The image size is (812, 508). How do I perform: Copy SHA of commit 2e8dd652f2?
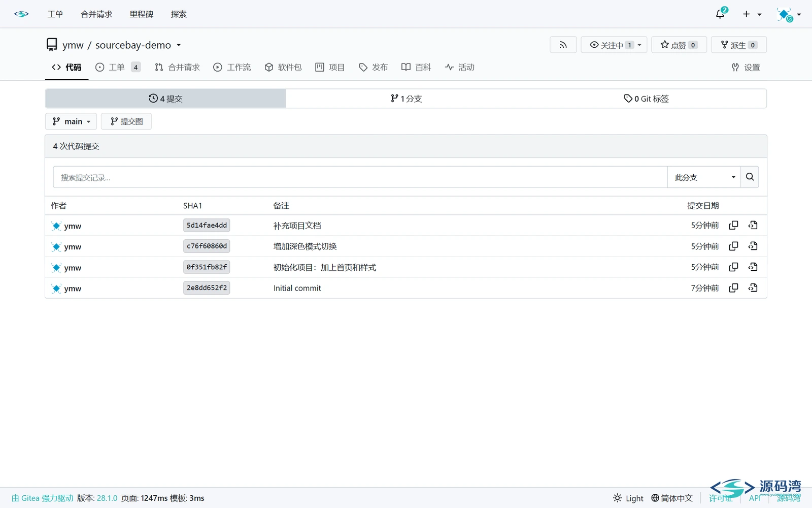pyautogui.click(x=733, y=288)
